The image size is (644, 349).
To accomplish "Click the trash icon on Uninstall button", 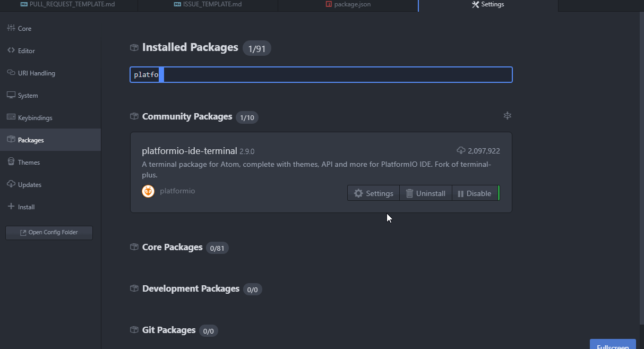I will (409, 193).
